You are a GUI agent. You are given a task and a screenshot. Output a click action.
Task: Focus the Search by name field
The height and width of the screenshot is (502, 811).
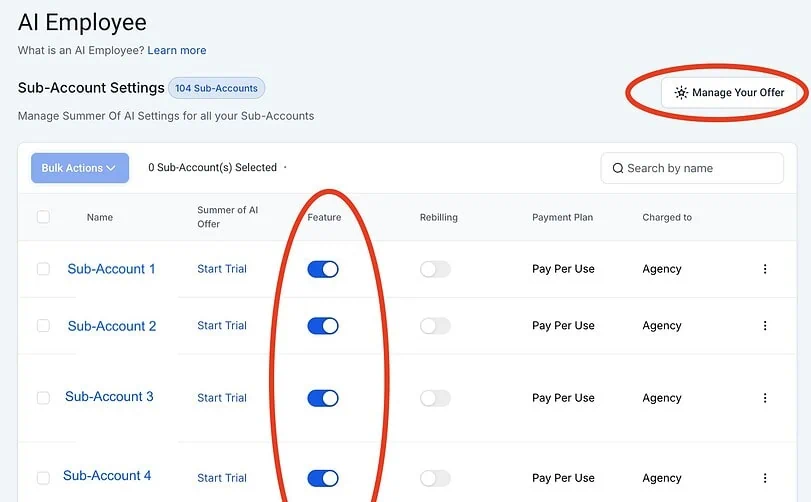(700, 169)
